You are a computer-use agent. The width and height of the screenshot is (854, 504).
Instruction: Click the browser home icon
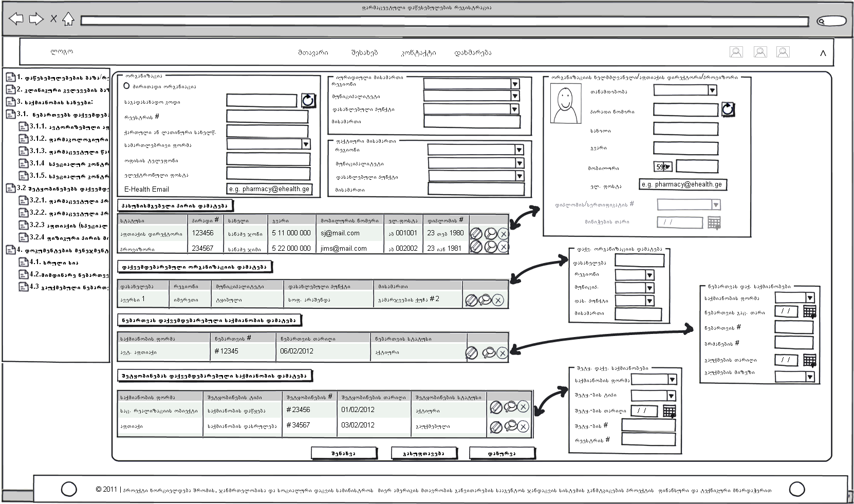click(x=68, y=20)
